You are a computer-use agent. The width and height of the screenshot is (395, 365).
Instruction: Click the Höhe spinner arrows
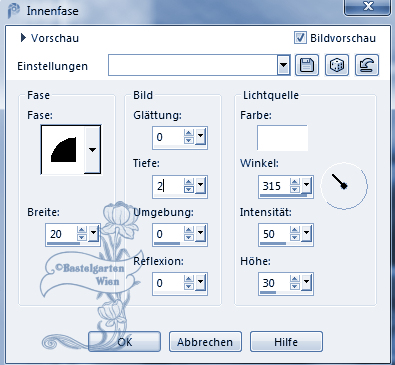point(295,283)
